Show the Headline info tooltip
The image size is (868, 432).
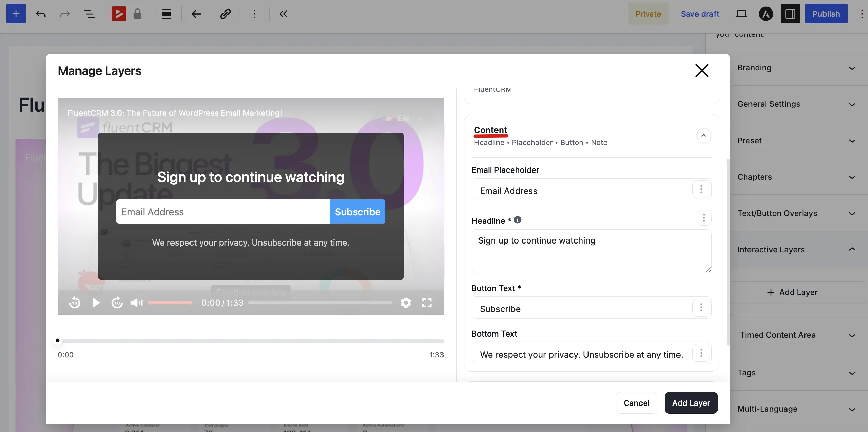tap(518, 220)
